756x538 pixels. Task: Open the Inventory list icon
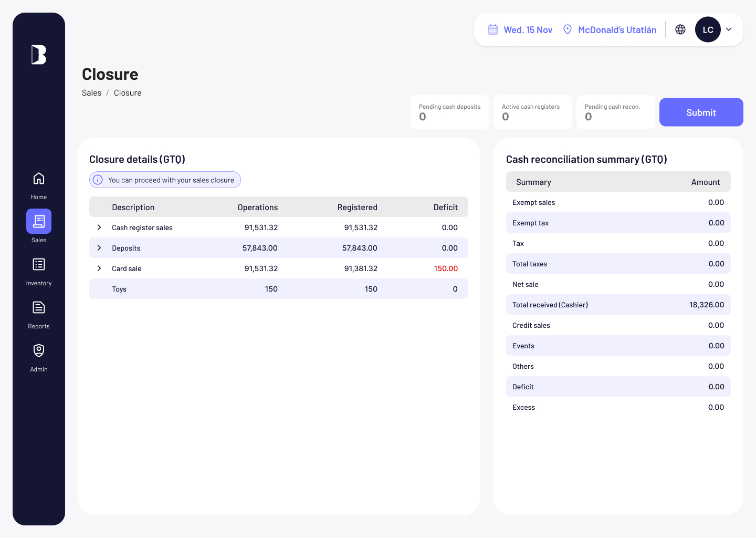click(x=39, y=264)
